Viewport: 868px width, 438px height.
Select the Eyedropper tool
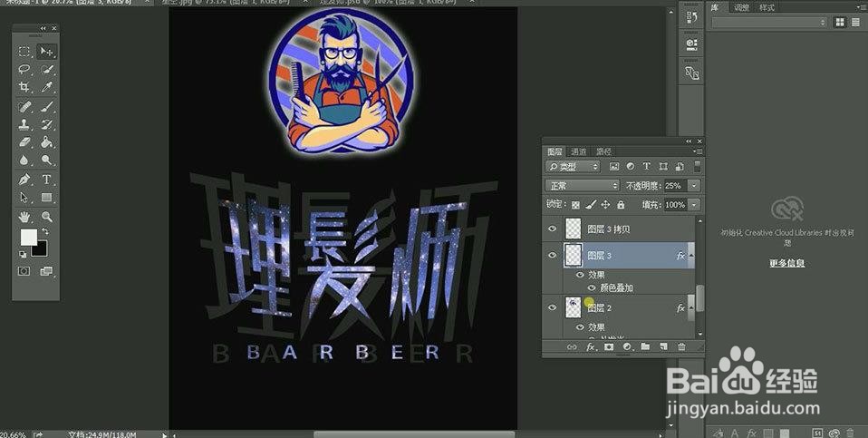pyautogui.click(x=46, y=87)
